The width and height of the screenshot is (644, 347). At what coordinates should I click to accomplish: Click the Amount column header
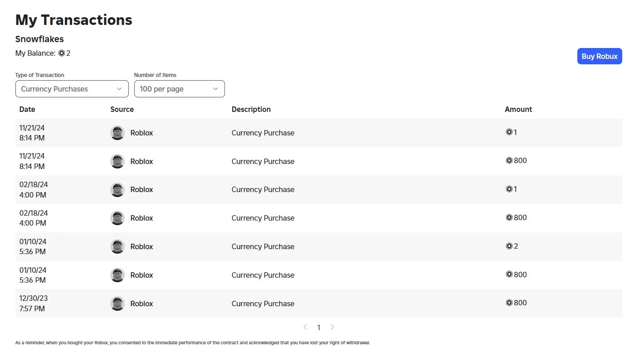(518, 109)
